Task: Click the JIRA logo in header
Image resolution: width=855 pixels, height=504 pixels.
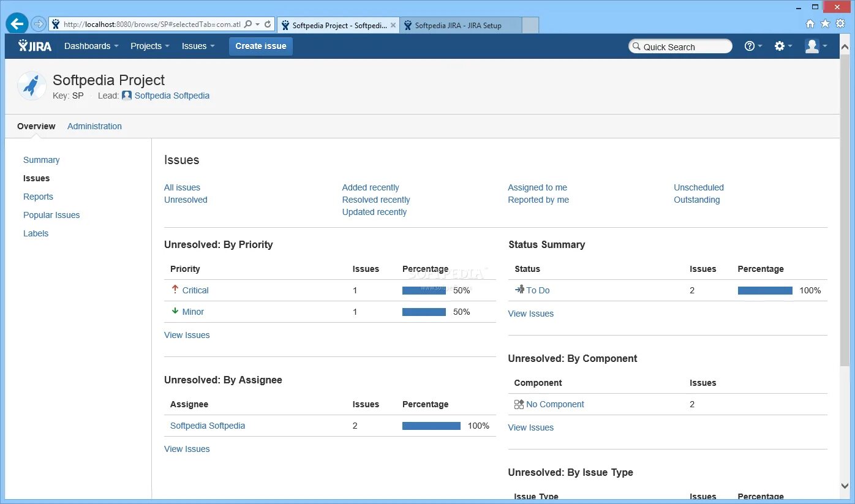Action: 35,46
